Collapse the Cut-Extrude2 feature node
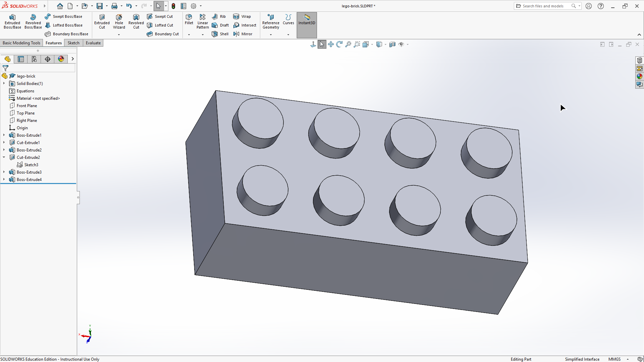 point(4,157)
